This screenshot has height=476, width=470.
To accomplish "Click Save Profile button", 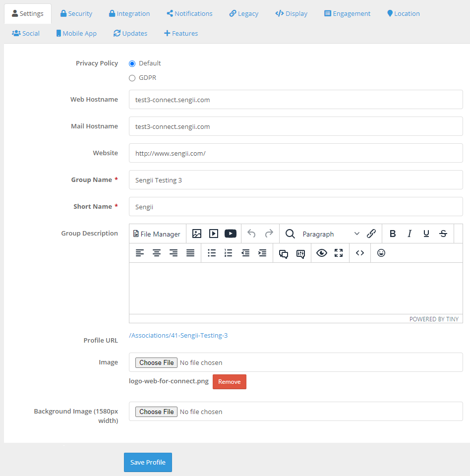I will pyautogui.click(x=148, y=462).
